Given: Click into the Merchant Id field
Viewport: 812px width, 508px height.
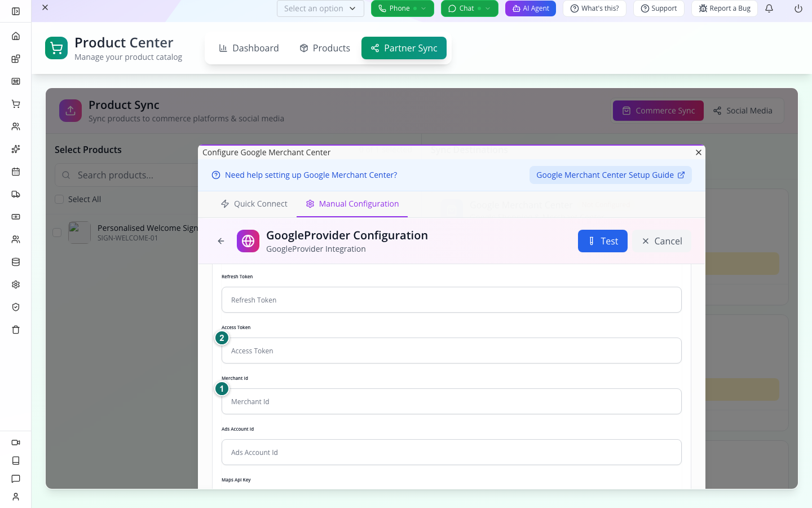Looking at the screenshot, I should point(452,401).
